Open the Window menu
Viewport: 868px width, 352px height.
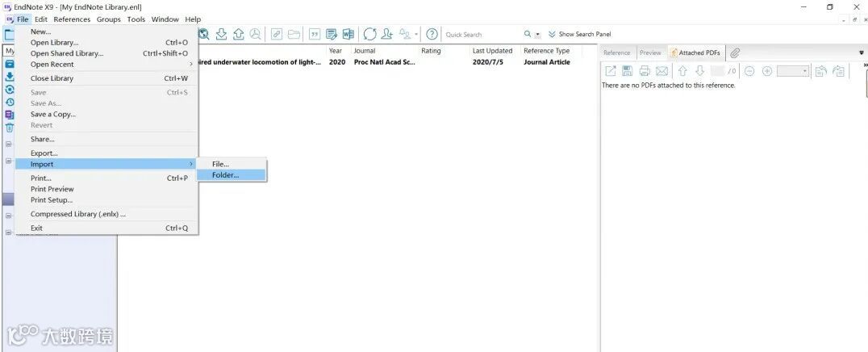coord(165,19)
